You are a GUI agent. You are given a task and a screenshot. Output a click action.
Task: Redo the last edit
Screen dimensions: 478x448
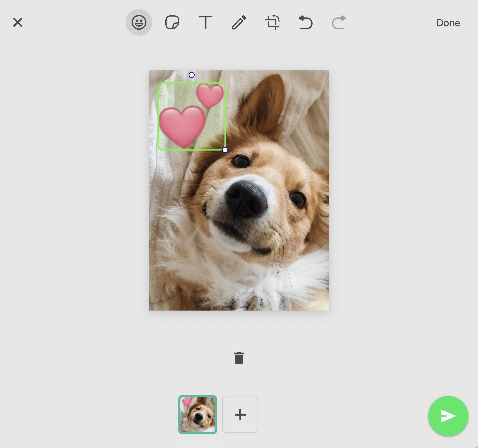point(339,22)
